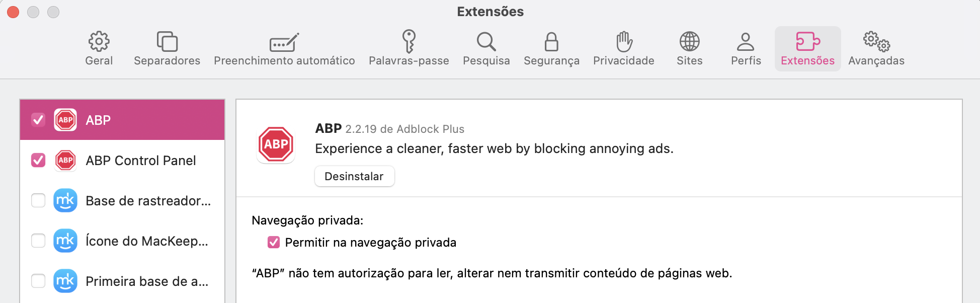Click the Desinstalar button for ABP
The height and width of the screenshot is (303, 980).
click(x=354, y=176)
